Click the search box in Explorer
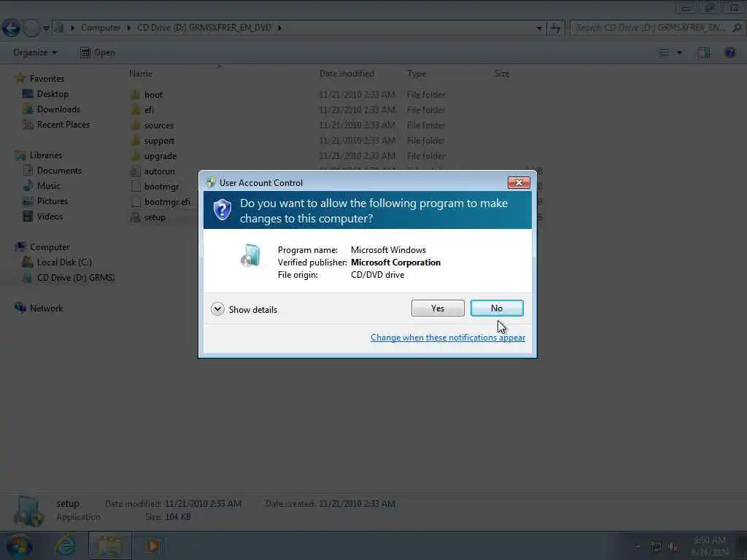 pos(657,28)
